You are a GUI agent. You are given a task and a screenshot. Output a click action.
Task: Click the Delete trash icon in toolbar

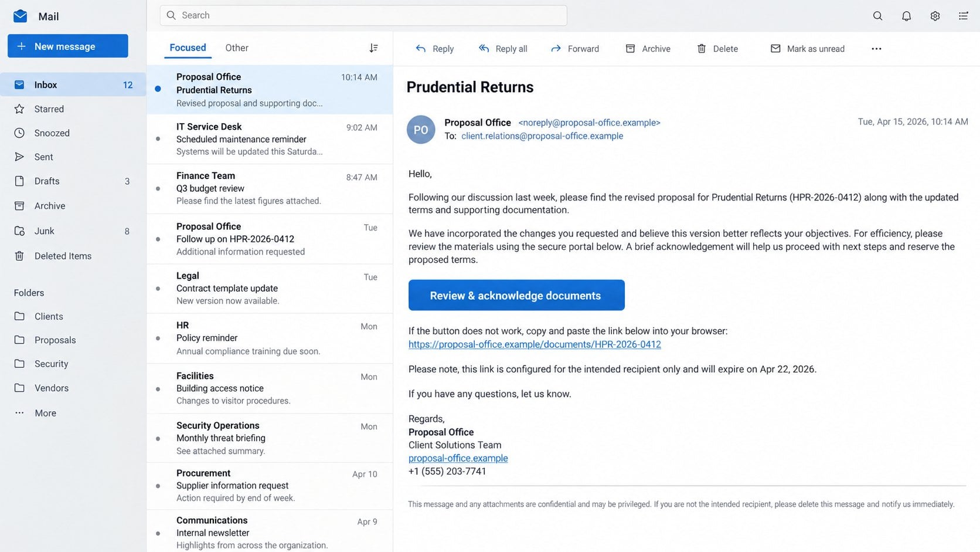click(702, 49)
